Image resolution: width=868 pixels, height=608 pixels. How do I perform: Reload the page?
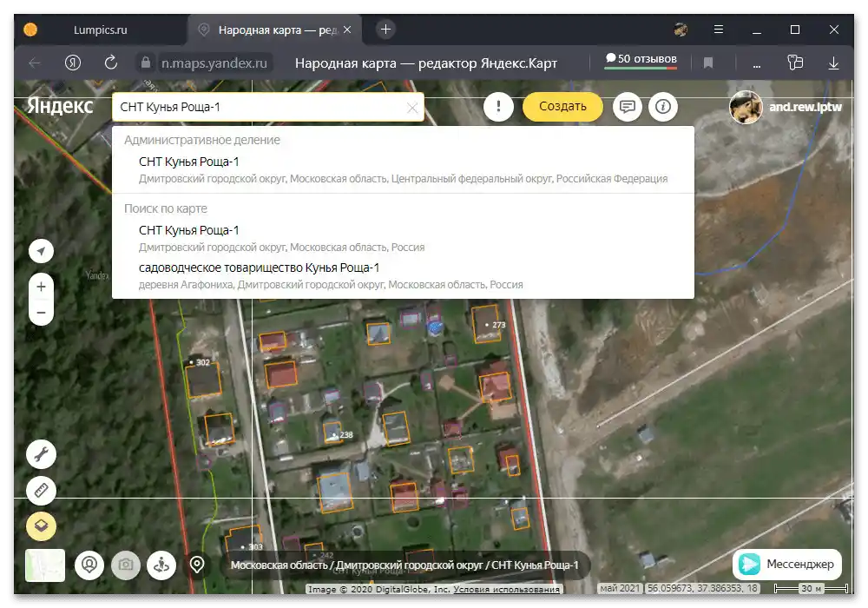(111, 63)
